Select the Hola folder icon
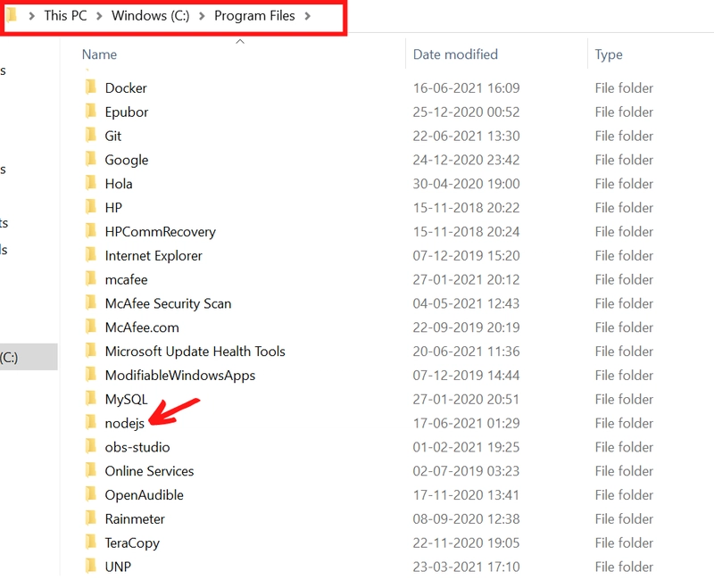 (x=91, y=183)
